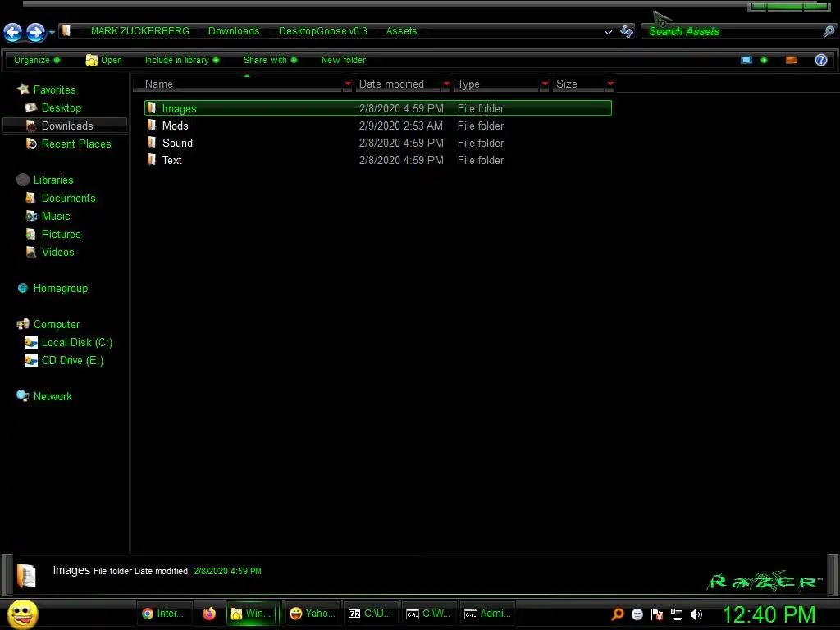
Task: Open the Type column filter dropdown
Action: coord(545,84)
